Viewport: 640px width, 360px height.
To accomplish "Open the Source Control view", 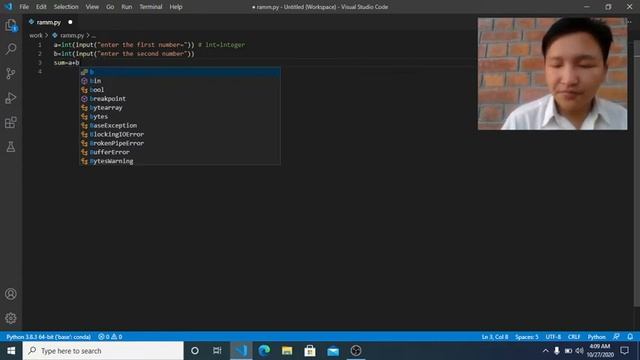I will coord(11,73).
